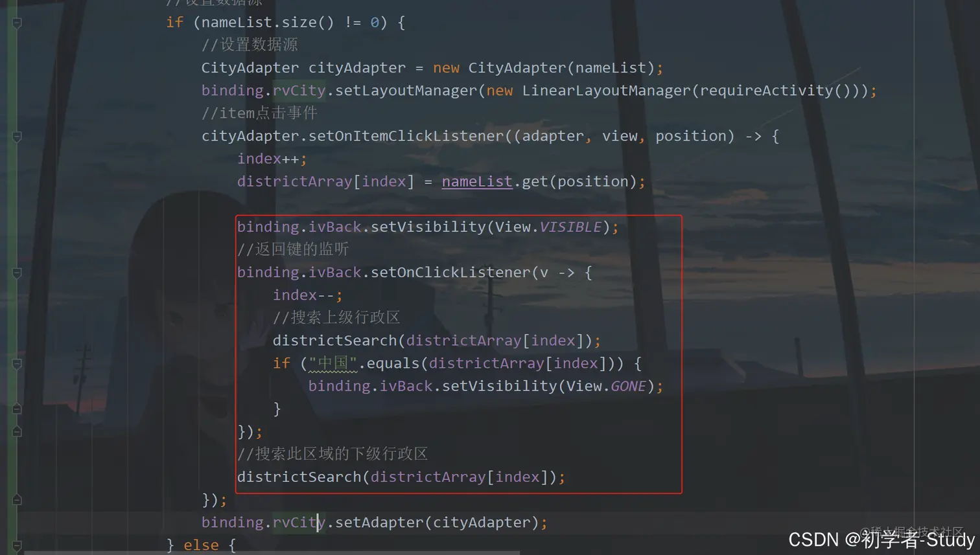The width and height of the screenshot is (980, 555).
Task: Click the //返回键的监听 comment
Action: click(293, 249)
